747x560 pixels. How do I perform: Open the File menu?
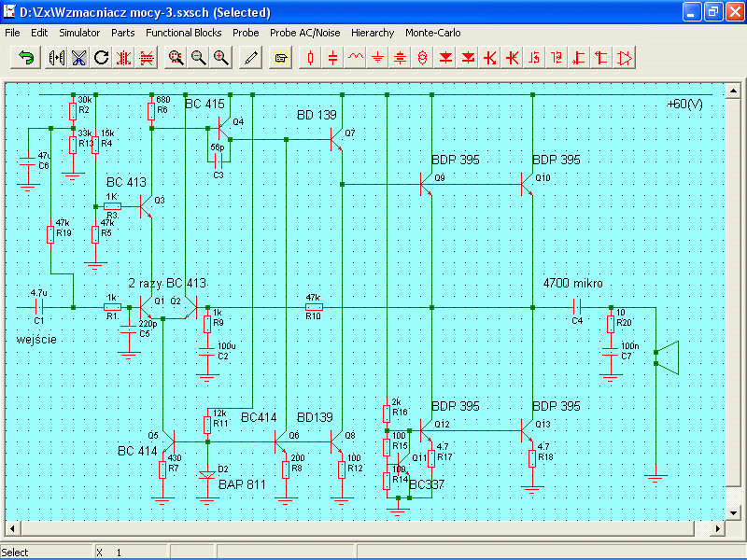pos(12,33)
